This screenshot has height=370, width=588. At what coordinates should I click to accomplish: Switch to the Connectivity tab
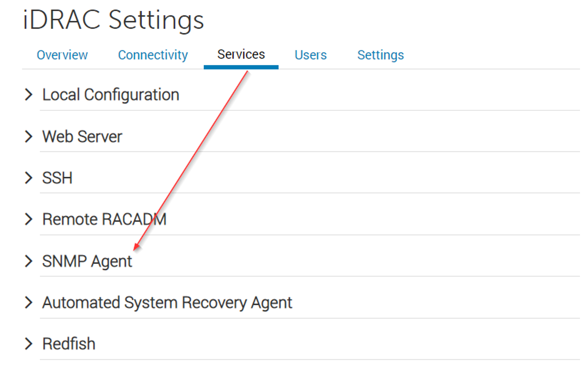[153, 55]
